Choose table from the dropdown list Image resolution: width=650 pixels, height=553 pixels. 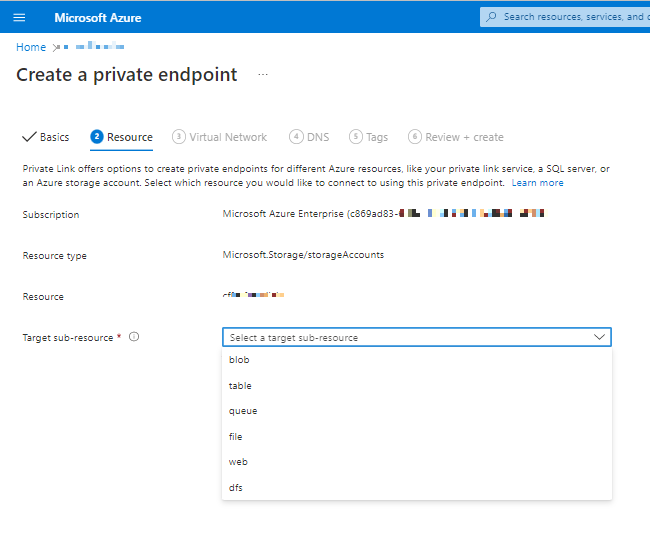(x=417, y=386)
